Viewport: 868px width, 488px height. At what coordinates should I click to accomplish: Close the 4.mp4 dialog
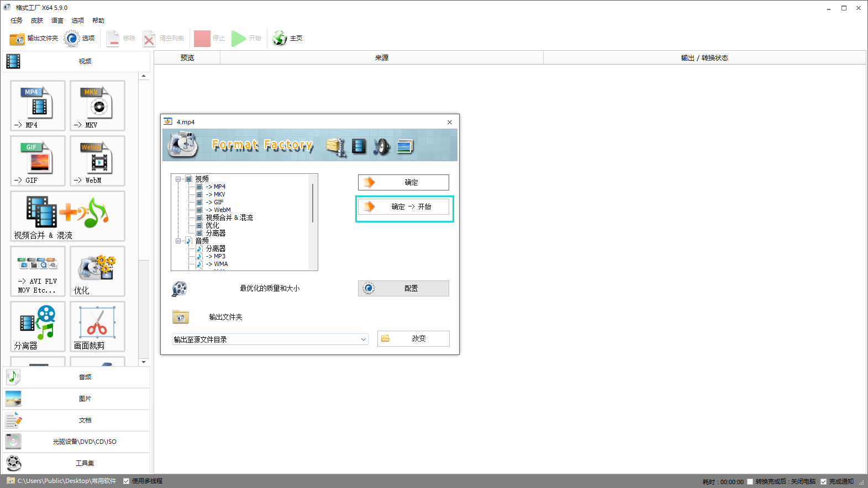[450, 122]
